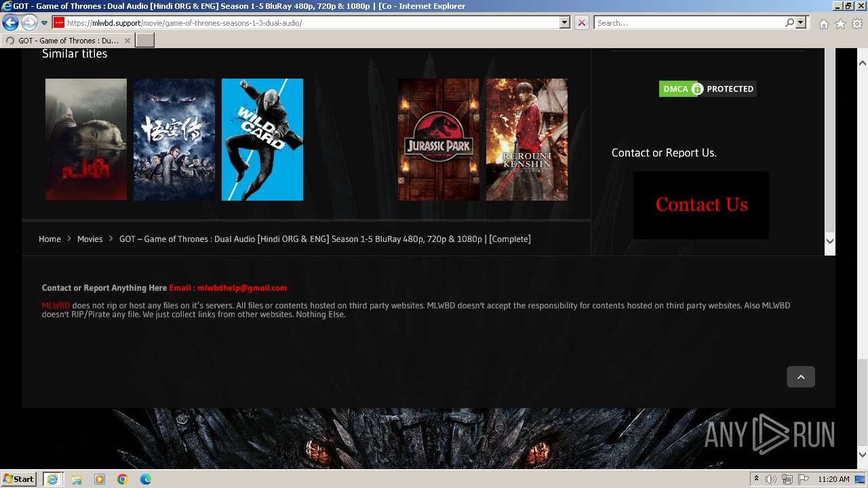Open the Jurassic Park poster
The image size is (868, 488).
click(439, 140)
